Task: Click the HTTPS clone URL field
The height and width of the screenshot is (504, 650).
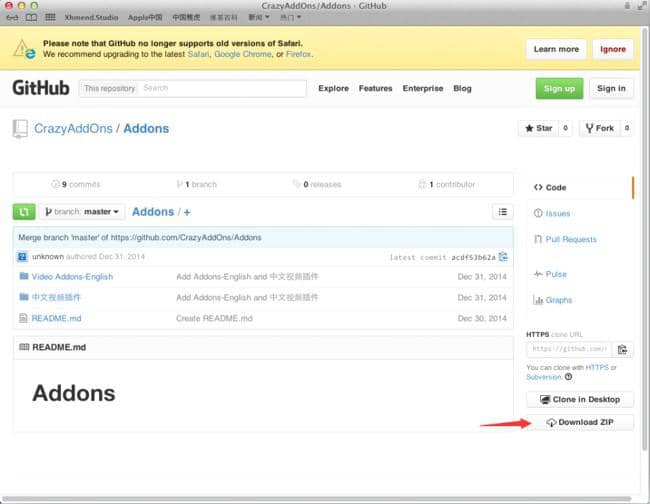Action: click(569, 349)
